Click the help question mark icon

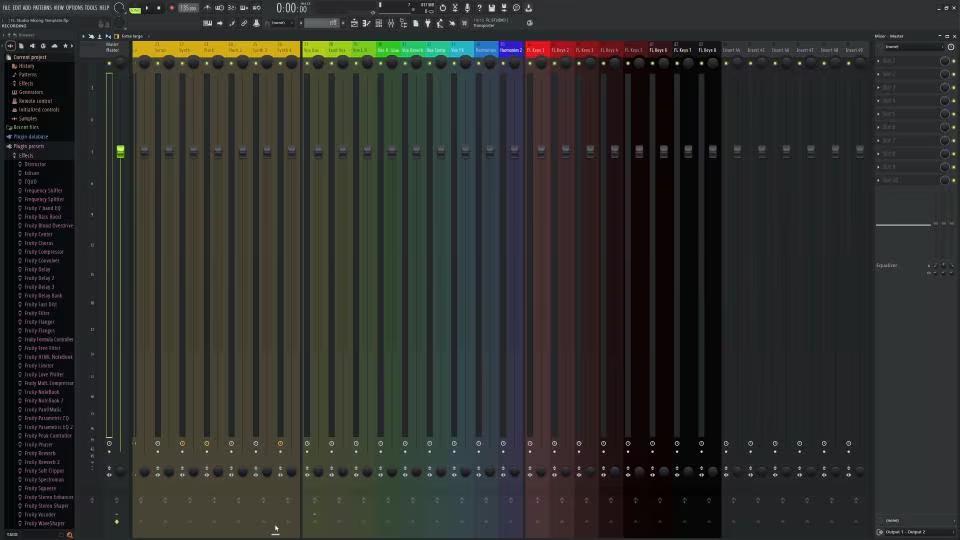[479, 8]
